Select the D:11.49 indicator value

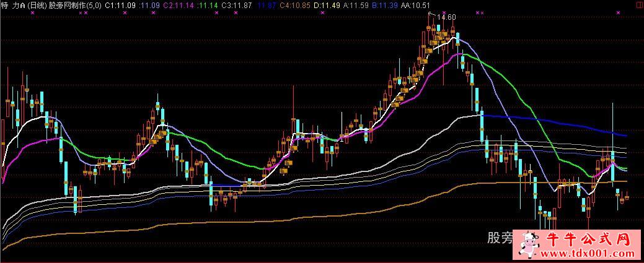pos(326,5)
